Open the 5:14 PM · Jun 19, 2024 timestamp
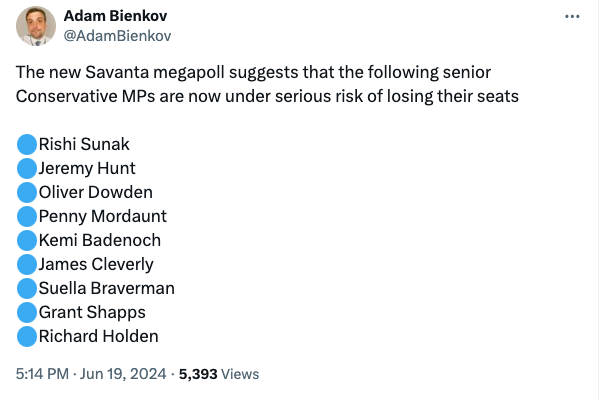This screenshot has width=599, height=400. (91, 374)
